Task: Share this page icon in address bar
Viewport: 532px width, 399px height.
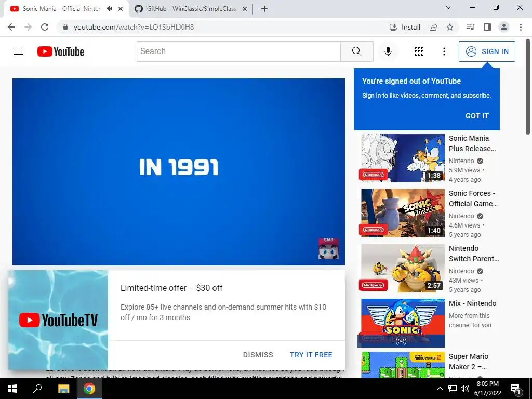Action: (433, 27)
